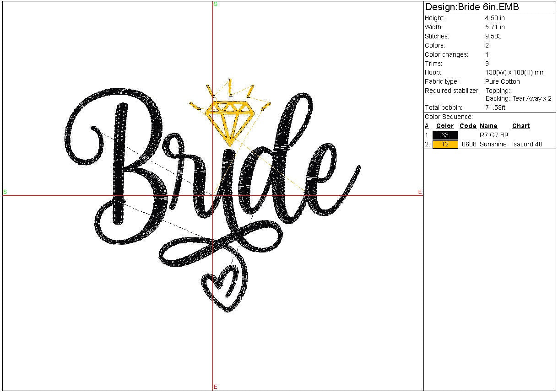Click the Name column header

click(x=488, y=126)
